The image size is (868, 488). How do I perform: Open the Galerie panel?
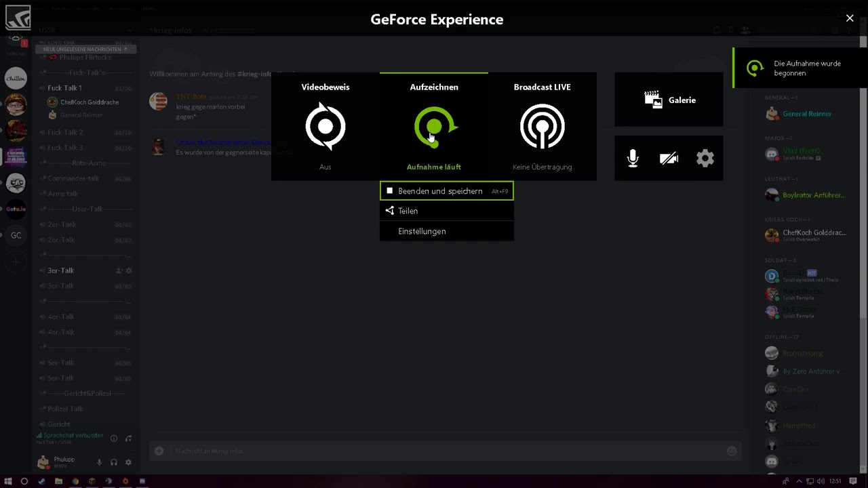pyautogui.click(x=669, y=100)
